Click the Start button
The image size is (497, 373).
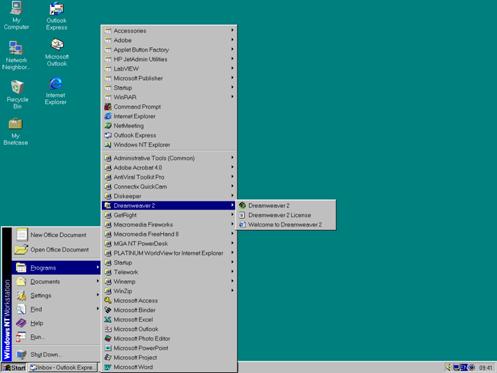coord(14,367)
